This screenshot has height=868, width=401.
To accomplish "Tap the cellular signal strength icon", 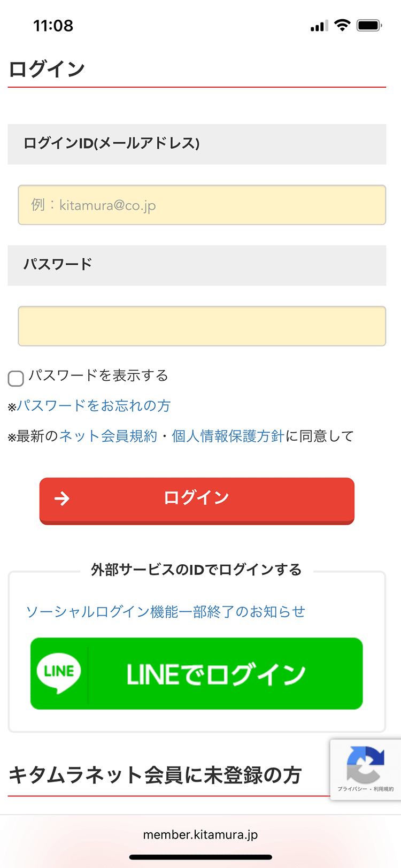I will tap(319, 26).
